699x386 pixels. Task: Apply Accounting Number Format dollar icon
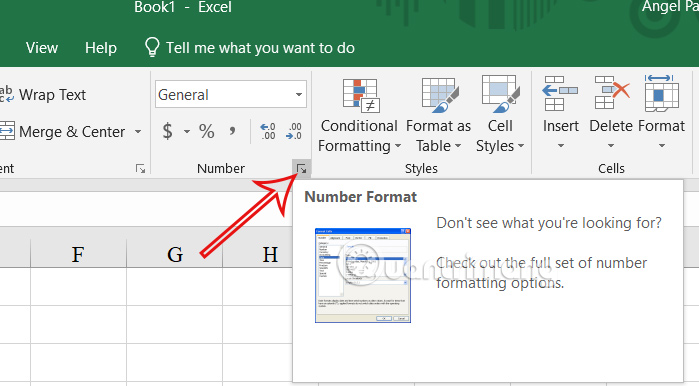coord(167,131)
